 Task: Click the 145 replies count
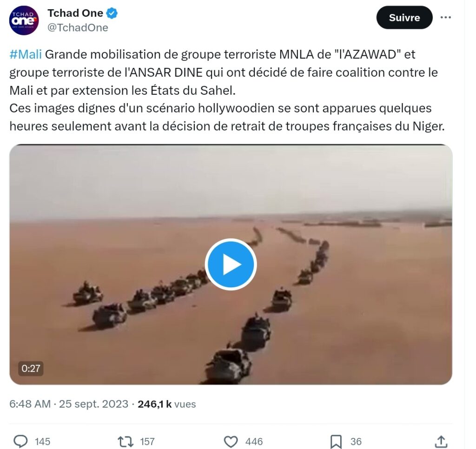pos(42,442)
